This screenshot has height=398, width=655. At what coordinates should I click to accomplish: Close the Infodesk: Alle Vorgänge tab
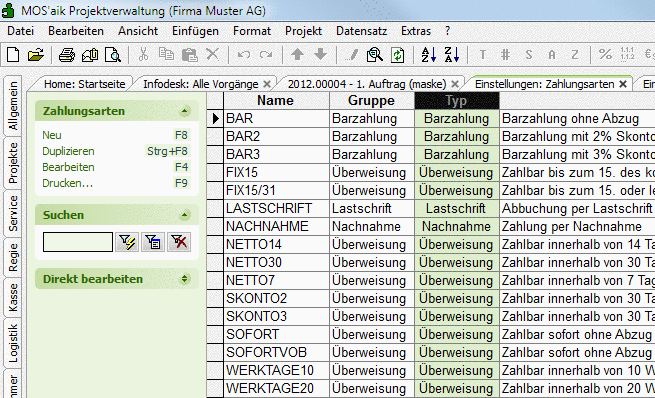click(267, 84)
